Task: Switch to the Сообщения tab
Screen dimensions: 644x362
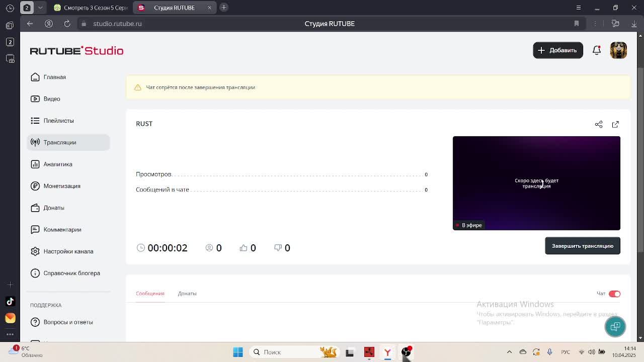Action: pos(150,294)
